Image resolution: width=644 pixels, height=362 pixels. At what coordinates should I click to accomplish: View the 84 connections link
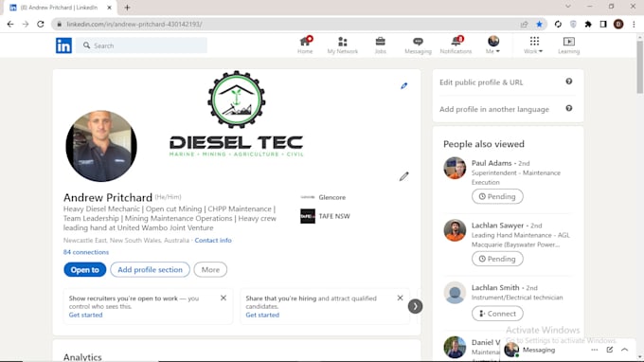tap(86, 252)
